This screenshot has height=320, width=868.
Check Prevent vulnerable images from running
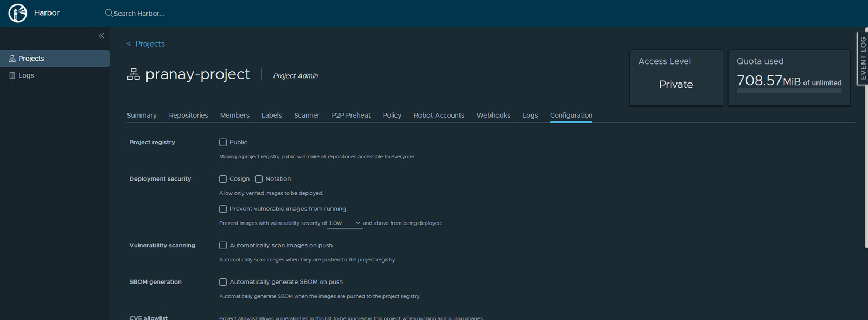[x=223, y=209]
